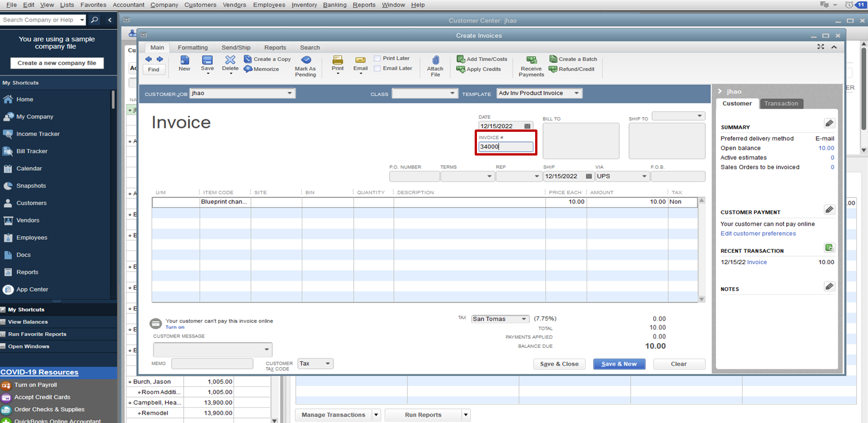This screenshot has height=423, width=868.
Task: Click the Apply Credits icon
Action: click(x=461, y=69)
